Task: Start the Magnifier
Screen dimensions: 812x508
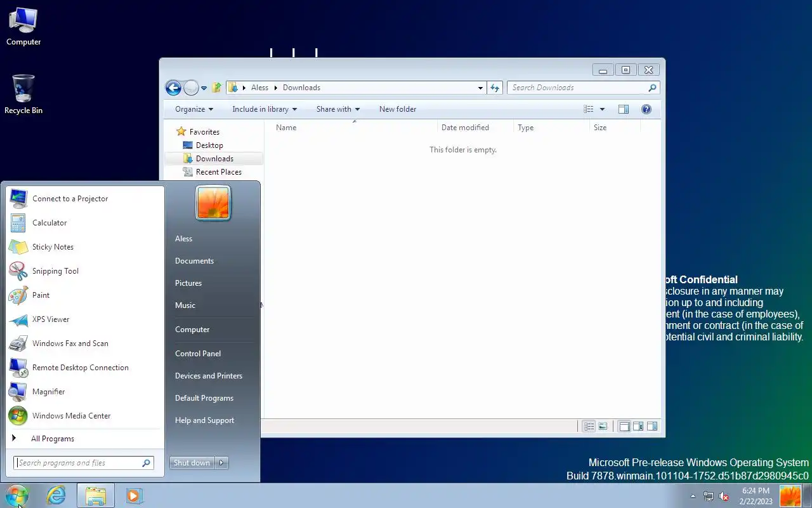Action: click(x=84, y=392)
